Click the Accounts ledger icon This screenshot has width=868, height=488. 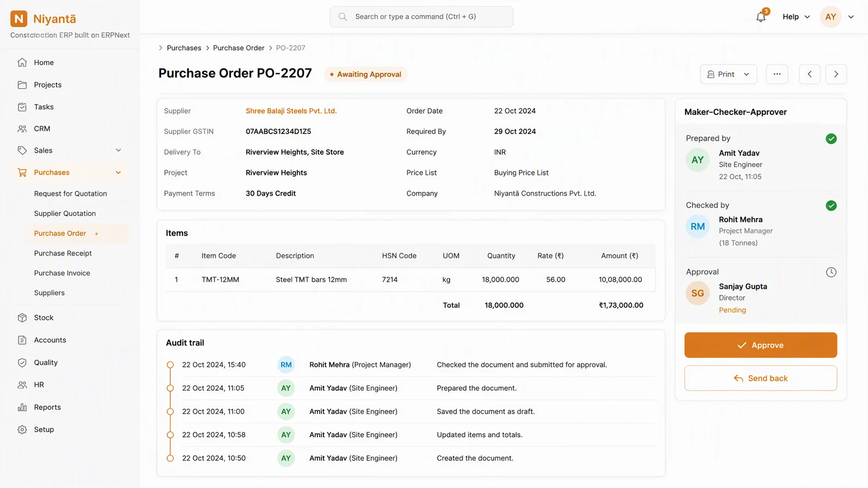22,340
